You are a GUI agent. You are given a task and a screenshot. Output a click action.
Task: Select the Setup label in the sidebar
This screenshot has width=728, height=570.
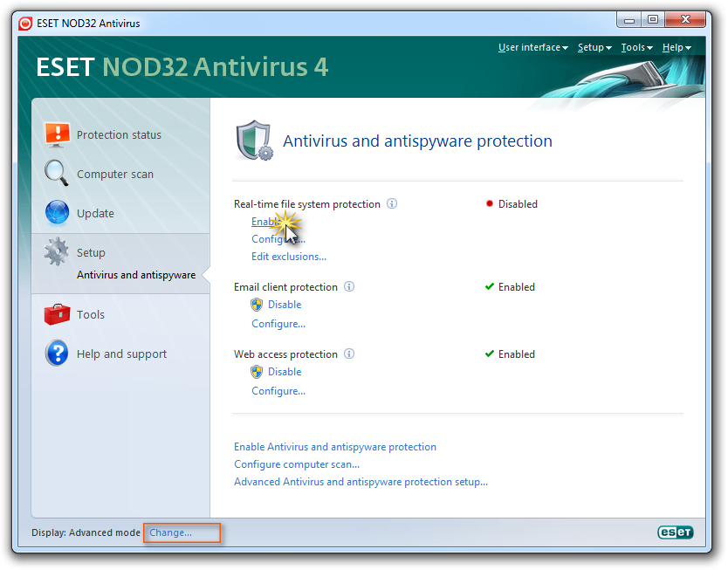[x=91, y=252]
